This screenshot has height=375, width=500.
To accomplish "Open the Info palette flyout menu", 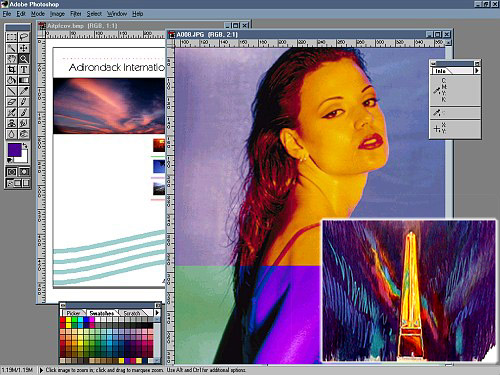I will (x=477, y=71).
